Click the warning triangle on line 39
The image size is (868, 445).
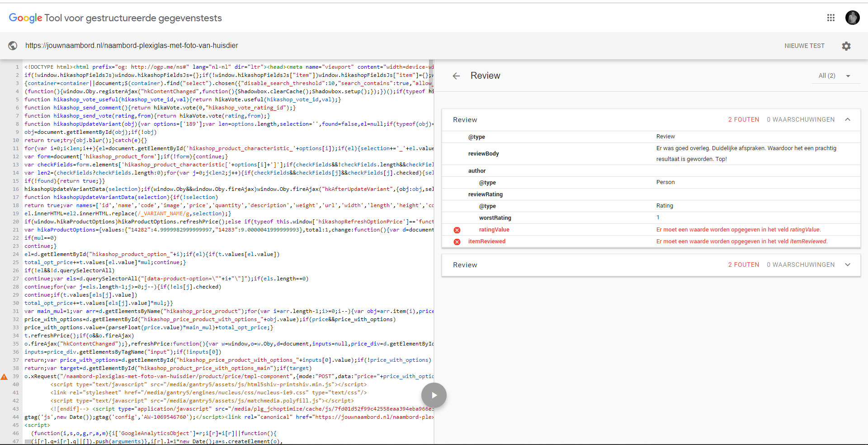coord(4,377)
